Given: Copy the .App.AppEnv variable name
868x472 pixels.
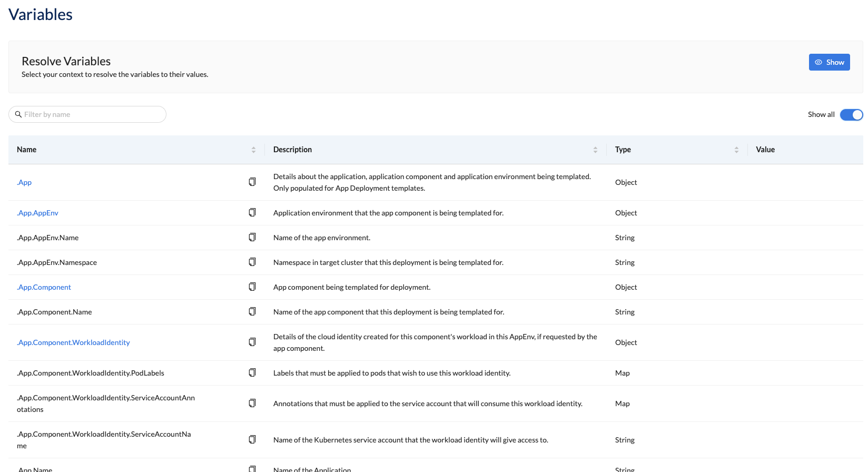Looking at the screenshot, I should [x=252, y=212].
